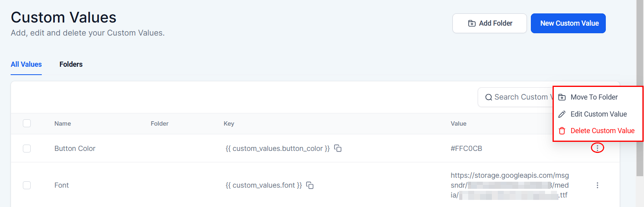Image resolution: width=644 pixels, height=207 pixels.
Task: Click the search magnifier icon
Action: click(x=489, y=97)
